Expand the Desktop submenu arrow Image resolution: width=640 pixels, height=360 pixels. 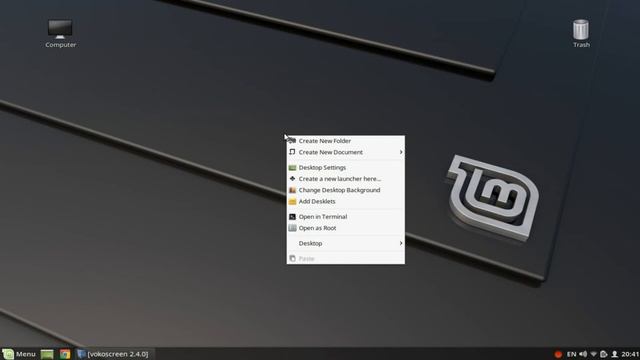pyautogui.click(x=401, y=243)
